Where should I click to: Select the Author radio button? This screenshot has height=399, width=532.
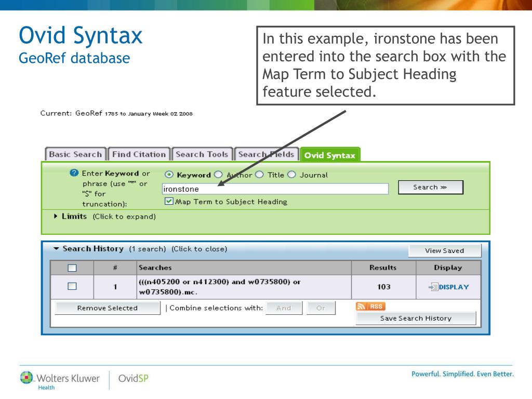tap(218, 175)
